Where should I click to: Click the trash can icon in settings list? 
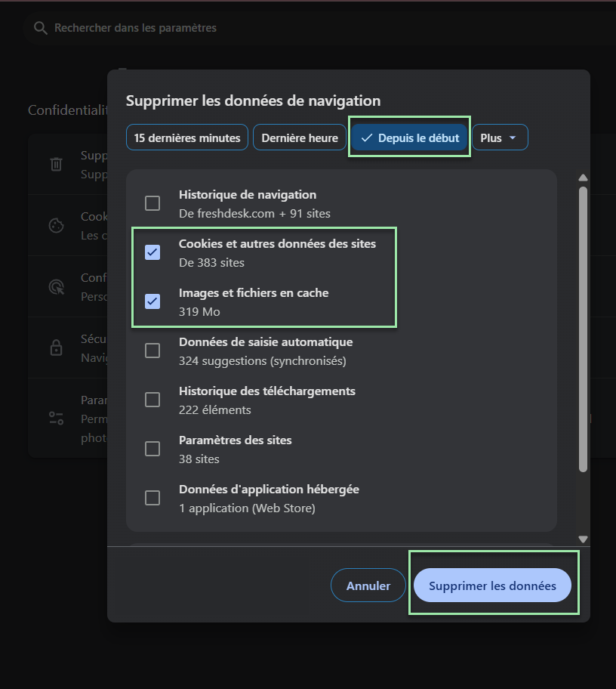(x=56, y=164)
